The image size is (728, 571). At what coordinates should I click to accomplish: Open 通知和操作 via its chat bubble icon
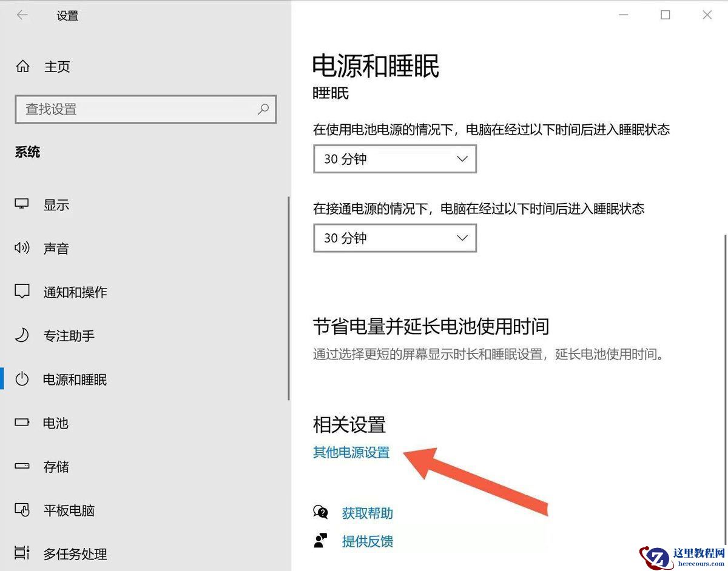point(21,292)
